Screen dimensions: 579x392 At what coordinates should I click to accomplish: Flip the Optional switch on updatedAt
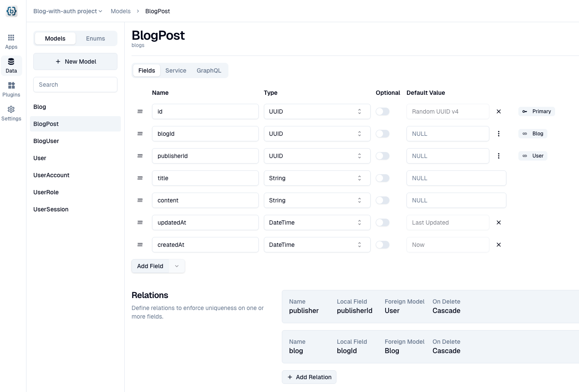pyautogui.click(x=383, y=222)
